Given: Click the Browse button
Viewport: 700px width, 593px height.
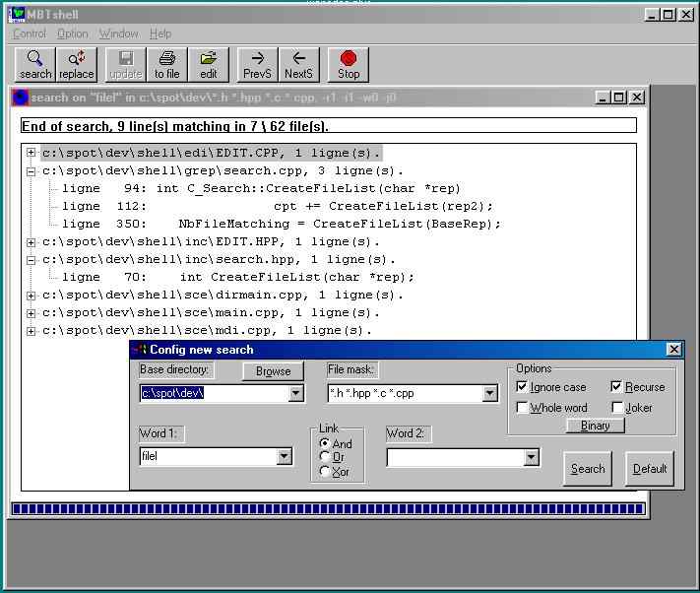Looking at the screenshot, I should coord(274,371).
